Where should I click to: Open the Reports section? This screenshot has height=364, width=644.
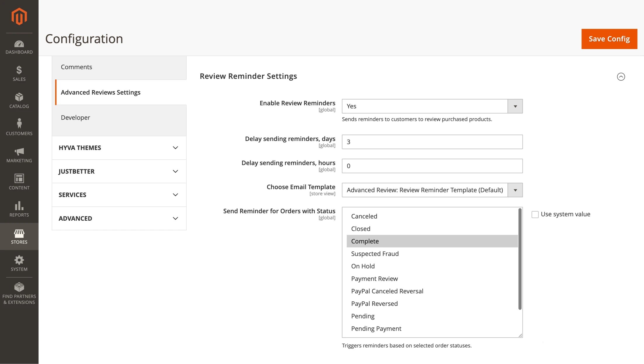point(19,209)
